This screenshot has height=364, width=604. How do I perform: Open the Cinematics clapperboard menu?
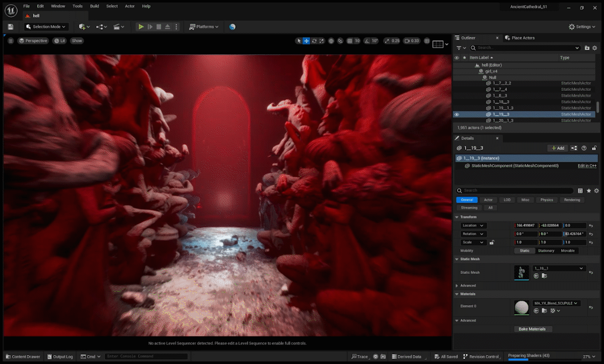pyautogui.click(x=119, y=27)
